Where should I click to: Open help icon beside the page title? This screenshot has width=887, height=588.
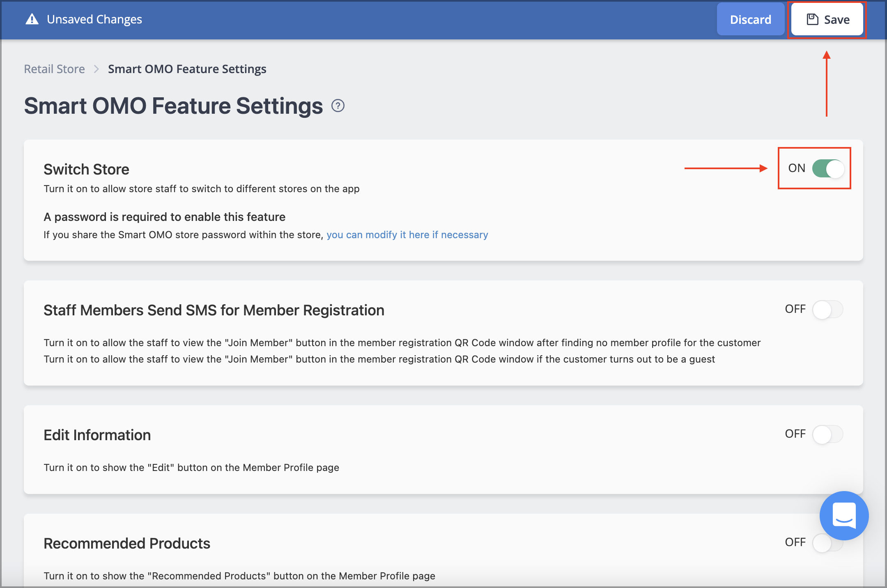(338, 106)
